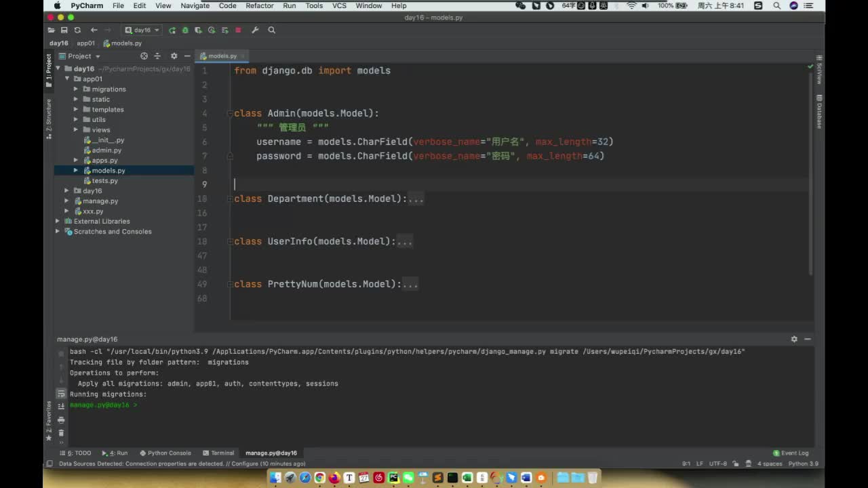This screenshot has height=488, width=868.
Task: Stop the process with red square
Action: click(238, 30)
